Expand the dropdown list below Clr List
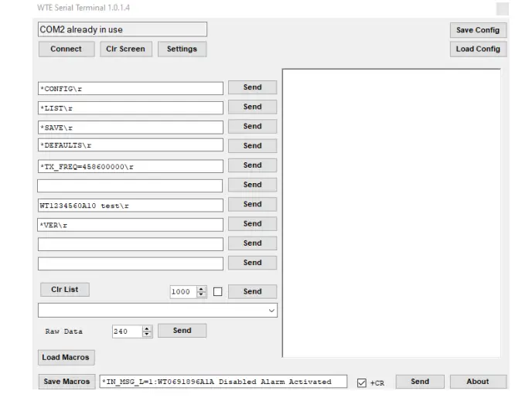 click(x=271, y=311)
